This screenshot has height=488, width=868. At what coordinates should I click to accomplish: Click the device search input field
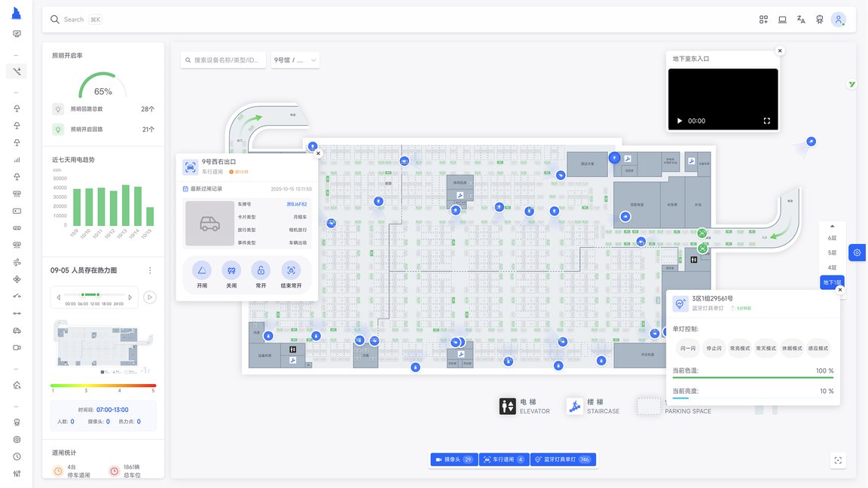224,60
